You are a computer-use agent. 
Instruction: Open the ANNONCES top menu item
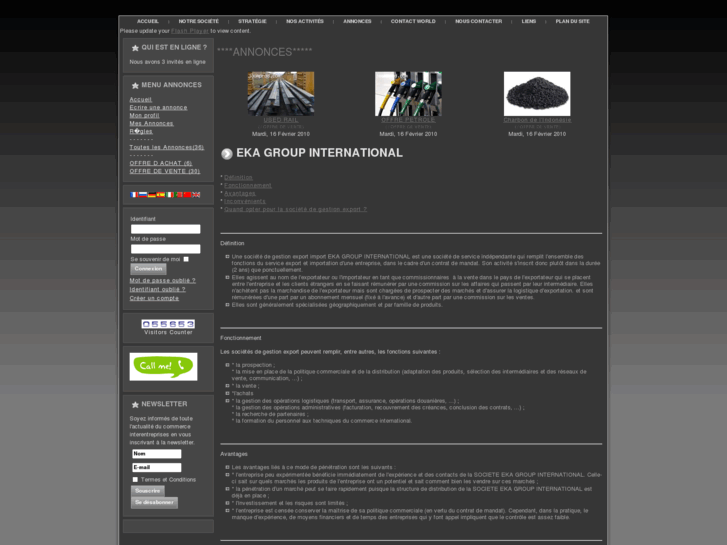pyautogui.click(x=357, y=21)
